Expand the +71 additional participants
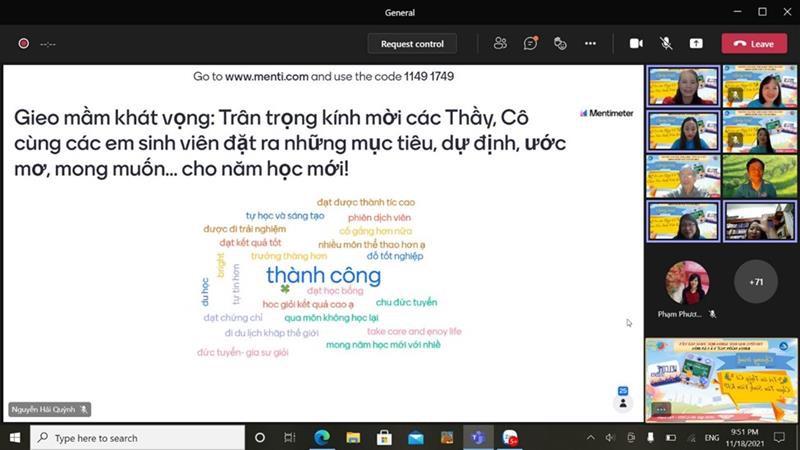This screenshot has height=450, width=800. pyautogui.click(x=755, y=282)
